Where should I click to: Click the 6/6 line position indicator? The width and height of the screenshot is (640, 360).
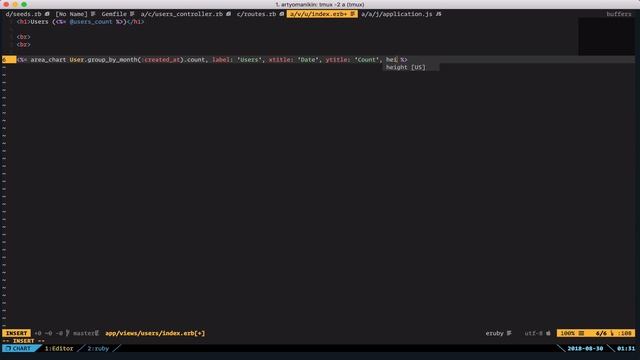(601, 333)
